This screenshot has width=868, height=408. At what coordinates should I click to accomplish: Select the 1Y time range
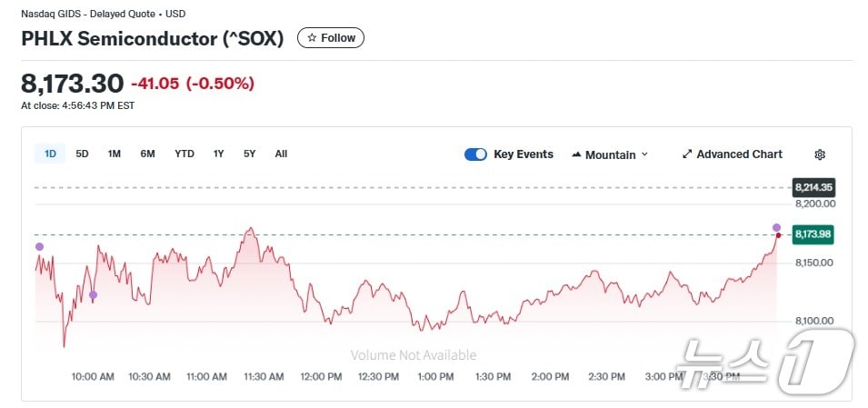point(218,154)
